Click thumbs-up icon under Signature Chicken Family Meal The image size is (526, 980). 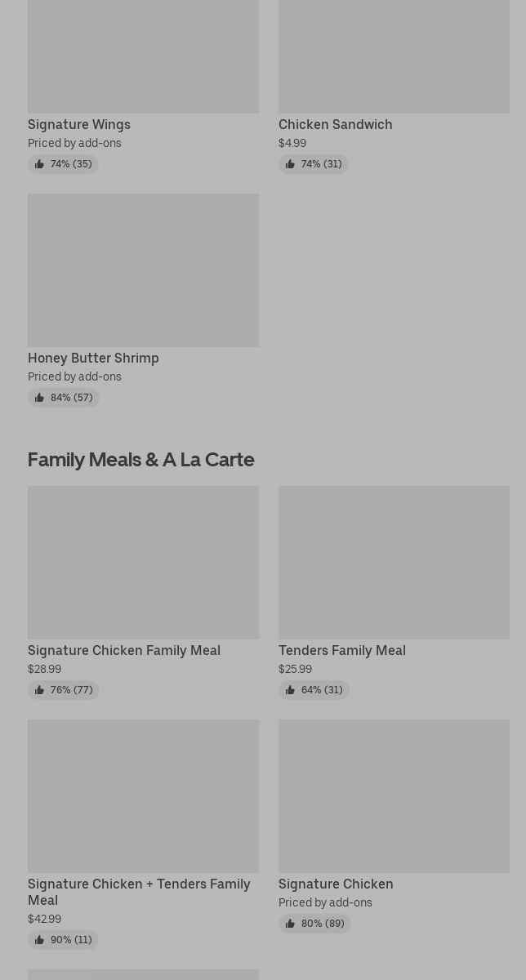pos(39,690)
